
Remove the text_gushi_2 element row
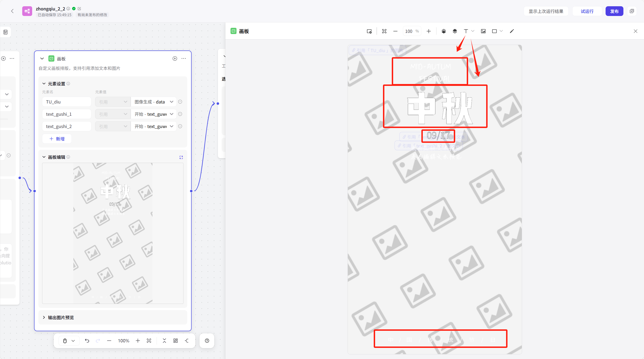[x=180, y=126]
